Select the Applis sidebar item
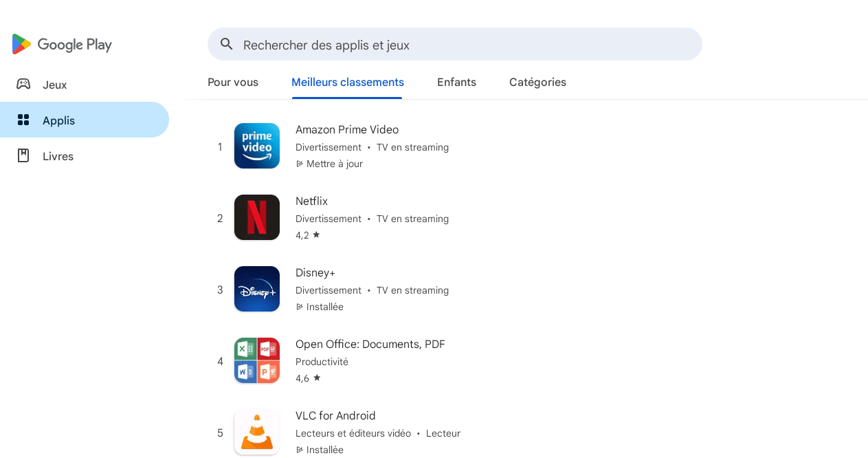868x458 pixels. click(85, 120)
